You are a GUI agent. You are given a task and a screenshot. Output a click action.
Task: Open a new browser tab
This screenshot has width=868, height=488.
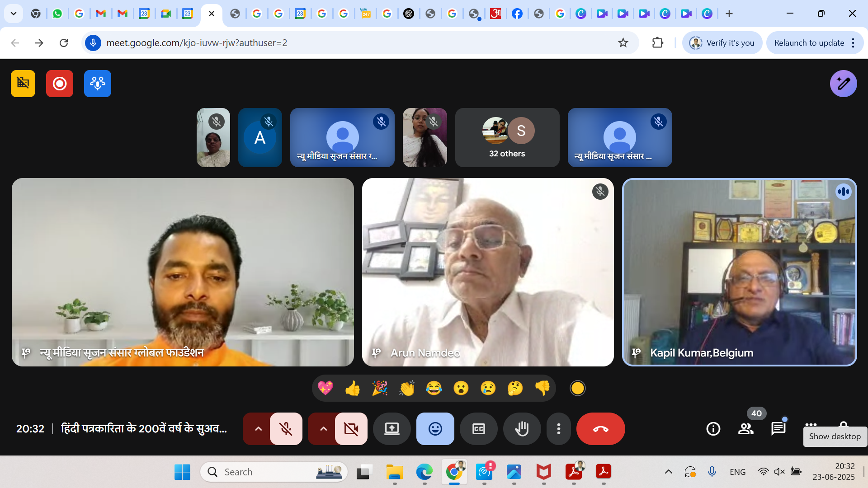click(729, 14)
